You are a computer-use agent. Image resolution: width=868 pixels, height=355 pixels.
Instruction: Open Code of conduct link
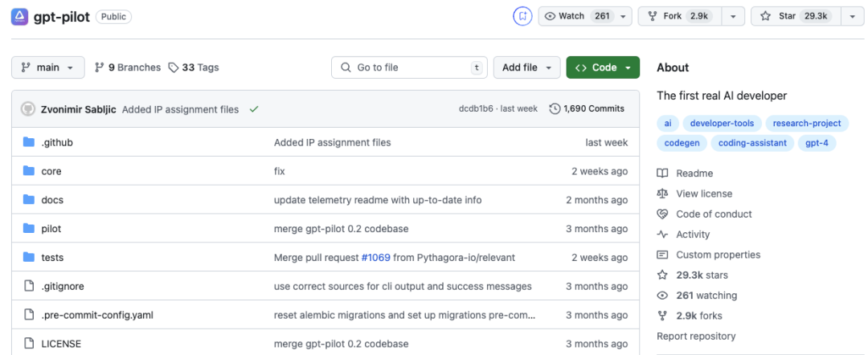click(x=704, y=214)
